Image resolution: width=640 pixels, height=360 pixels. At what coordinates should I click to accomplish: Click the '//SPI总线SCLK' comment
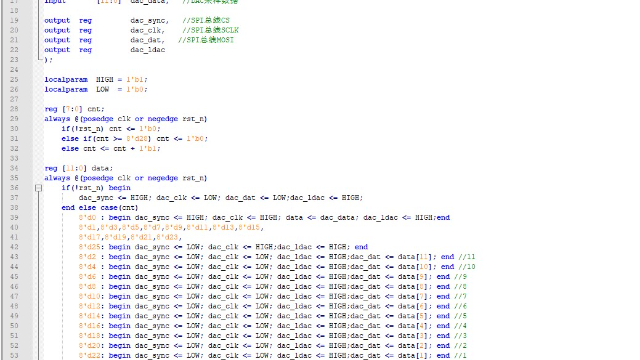click(x=211, y=30)
